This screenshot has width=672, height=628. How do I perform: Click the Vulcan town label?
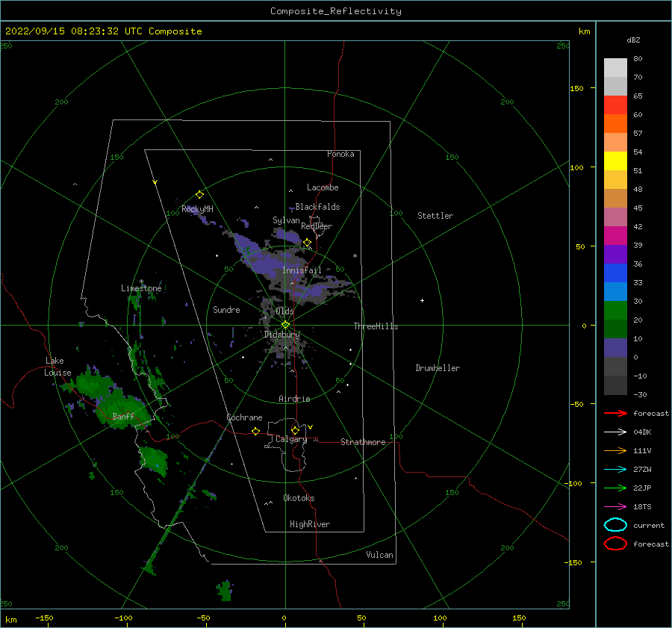click(x=380, y=555)
